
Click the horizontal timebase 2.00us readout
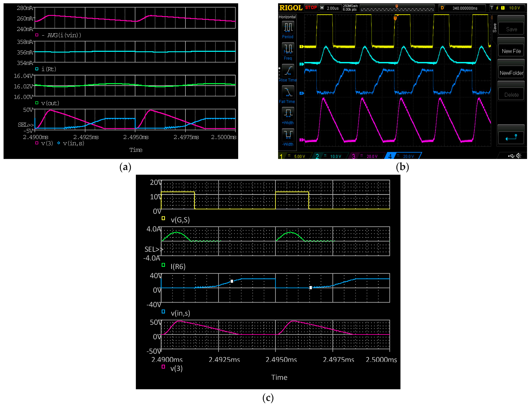pyautogui.click(x=332, y=8)
